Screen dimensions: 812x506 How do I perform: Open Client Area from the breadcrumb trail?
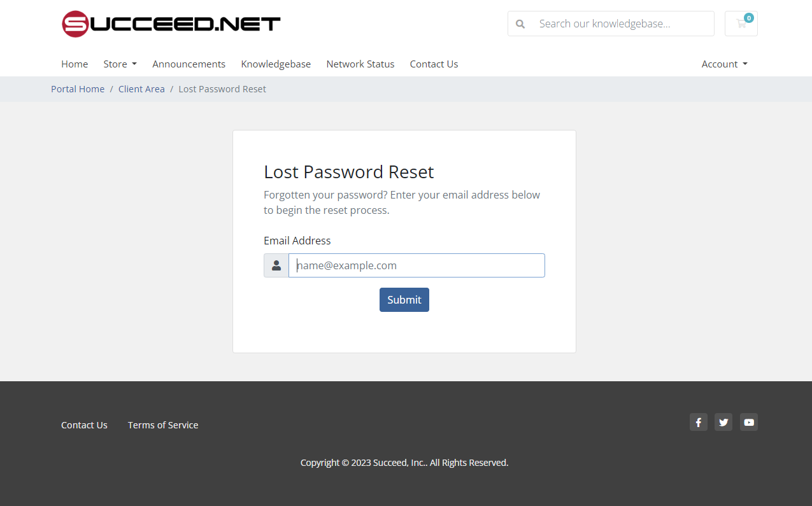click(x=141, y=88)
